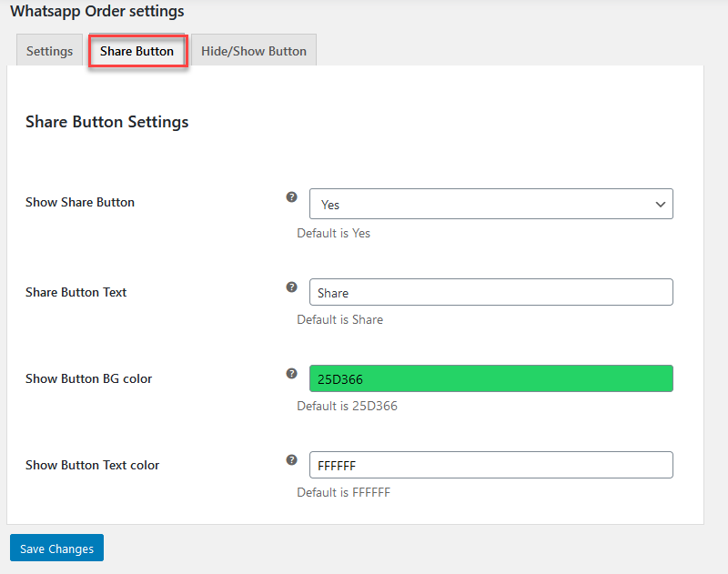This screenshot has height=574, width=728.
Task: Open help tooltip for Show Share Button
Action: point(291,197)
